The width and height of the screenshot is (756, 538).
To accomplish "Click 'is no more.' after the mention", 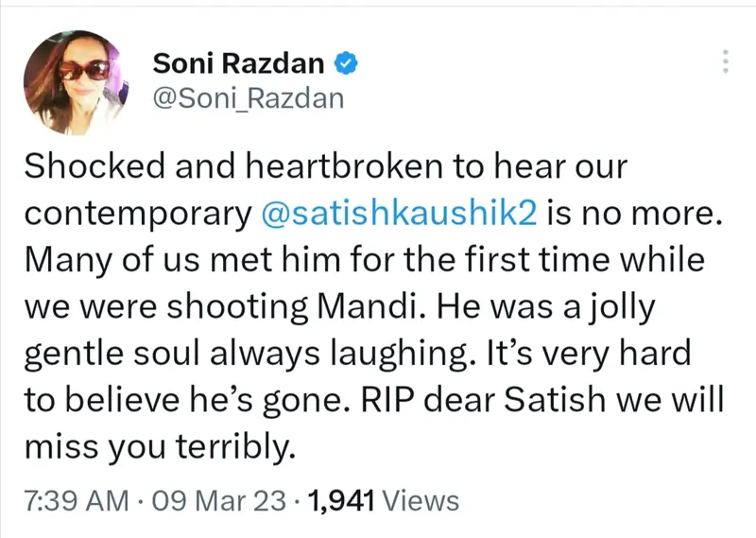I will (632, 214).
